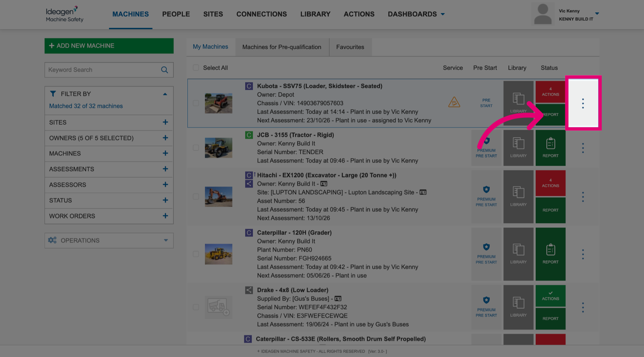Open the JCB 3155 three-dot options menu

pyautogui.click(x=583, y=148)
